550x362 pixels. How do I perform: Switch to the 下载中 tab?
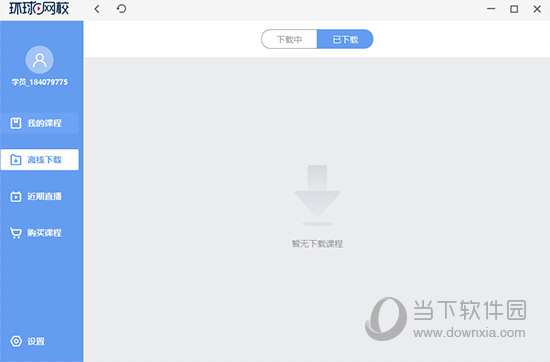289,39
